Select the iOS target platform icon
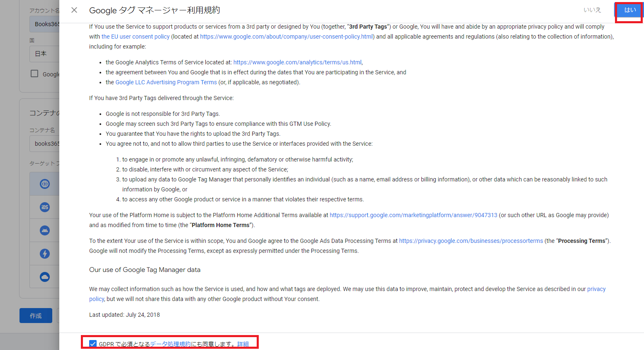The image size is (644, 350). (45, 207)
